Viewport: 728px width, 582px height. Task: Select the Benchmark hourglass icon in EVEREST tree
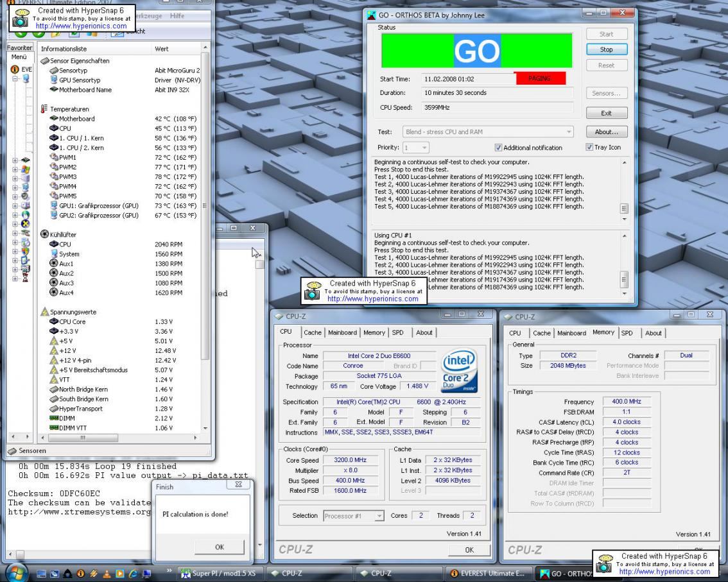[26, 278]
